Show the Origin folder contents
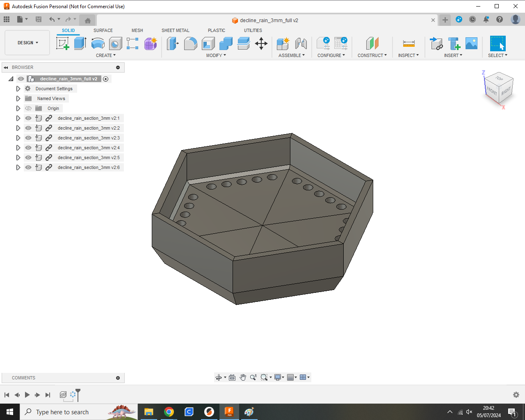Image resolution: width=525 pixels, height=420 pixels. click(x=18, y=108)
